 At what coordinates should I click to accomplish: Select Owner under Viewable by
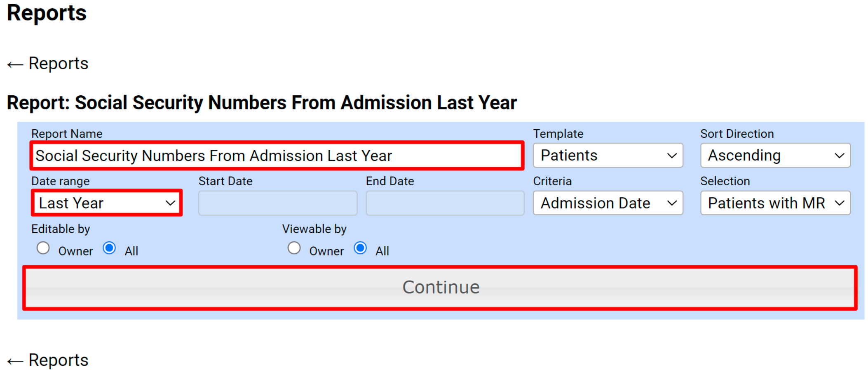294,248
